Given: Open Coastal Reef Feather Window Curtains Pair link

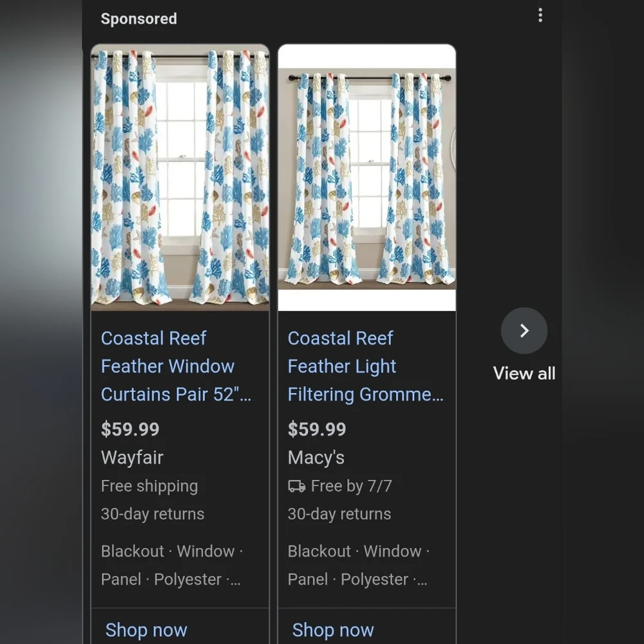Looking at the screenshot, I should [x=176, y=366].
